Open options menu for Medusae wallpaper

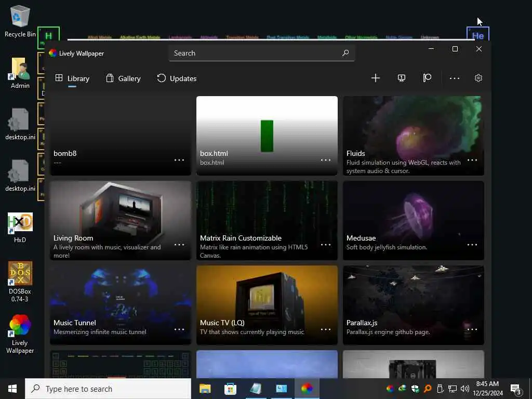coord(472,245)
